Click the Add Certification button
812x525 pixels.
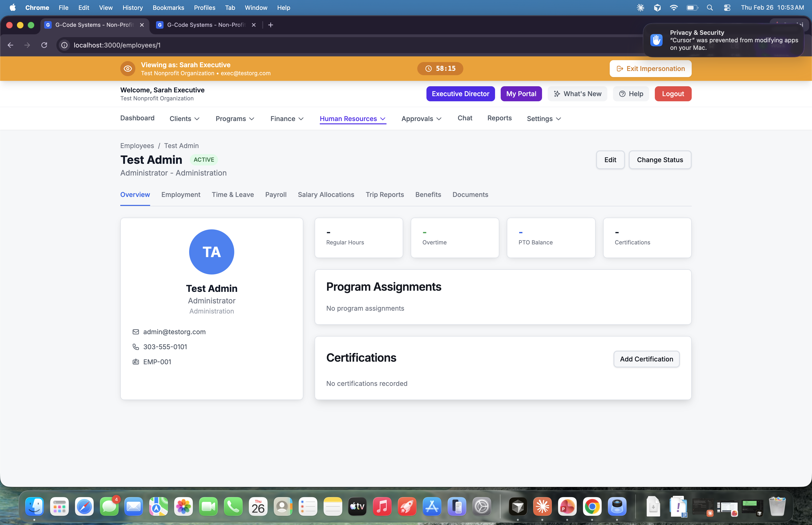point(646,359)
